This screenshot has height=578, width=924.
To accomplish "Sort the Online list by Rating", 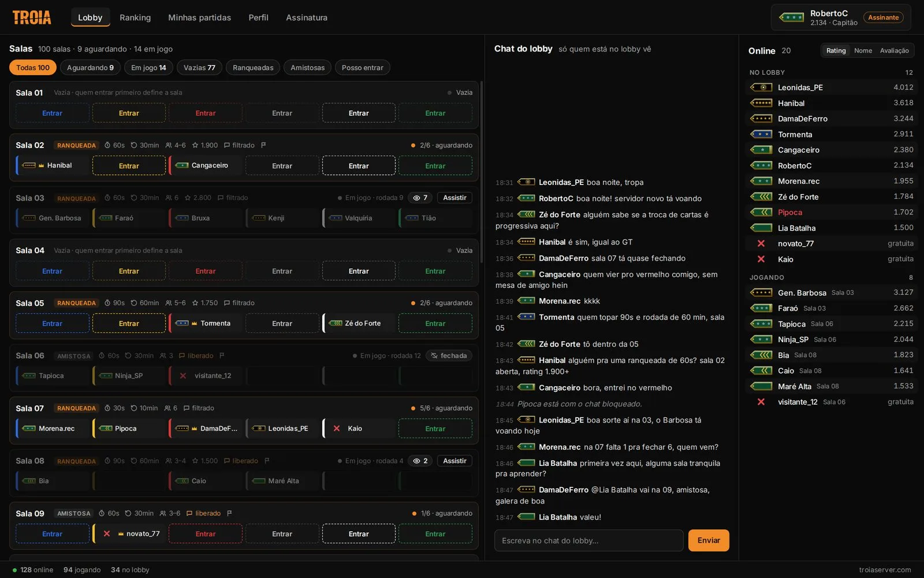I will [836, 50].
